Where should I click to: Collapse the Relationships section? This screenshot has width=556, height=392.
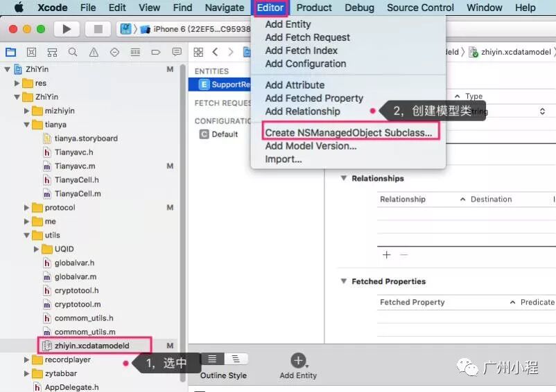pos(344,178)
